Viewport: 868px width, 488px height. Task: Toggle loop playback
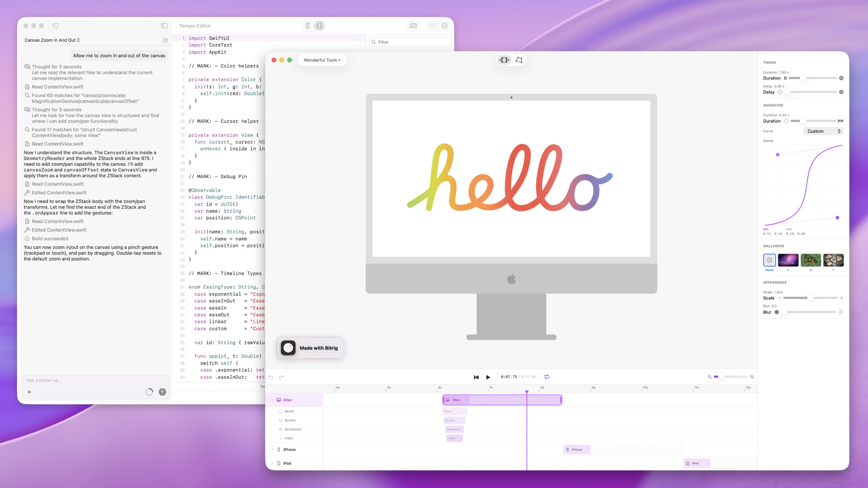click(x=547, y=377)
